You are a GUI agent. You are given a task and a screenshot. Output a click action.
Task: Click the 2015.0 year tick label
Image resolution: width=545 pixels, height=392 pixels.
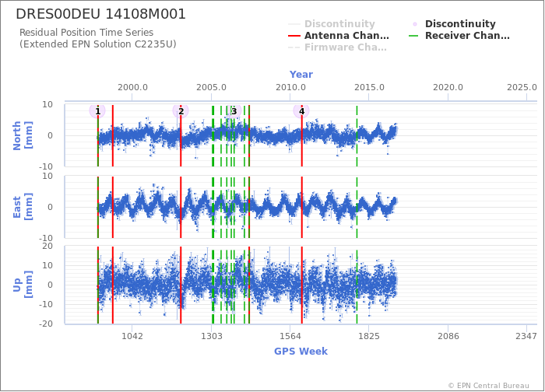click(x=369, y=87)
